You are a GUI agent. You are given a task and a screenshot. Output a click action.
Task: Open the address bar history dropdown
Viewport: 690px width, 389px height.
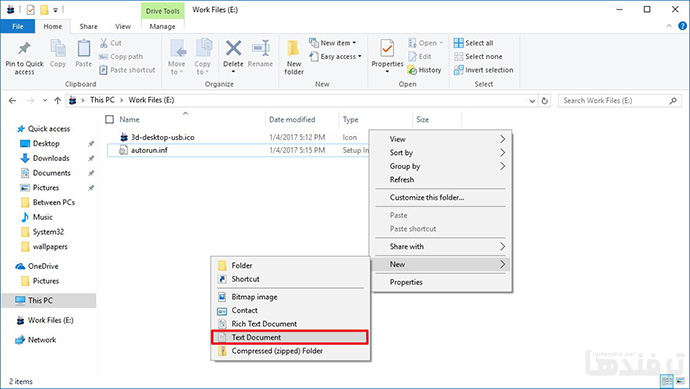pos(532,101)
